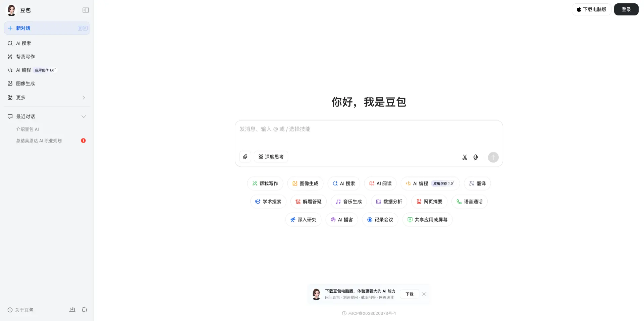Click 下载 button in the promo banner

410,294
